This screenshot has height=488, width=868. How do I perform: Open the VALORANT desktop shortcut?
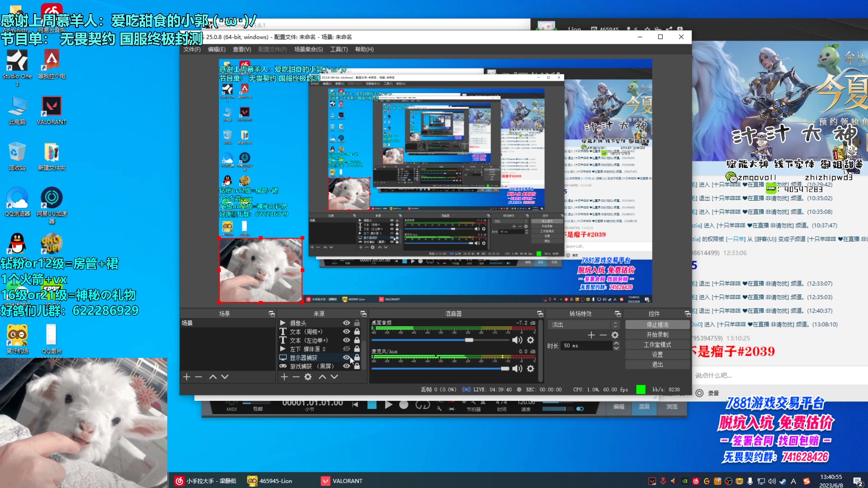pos(52,110)
